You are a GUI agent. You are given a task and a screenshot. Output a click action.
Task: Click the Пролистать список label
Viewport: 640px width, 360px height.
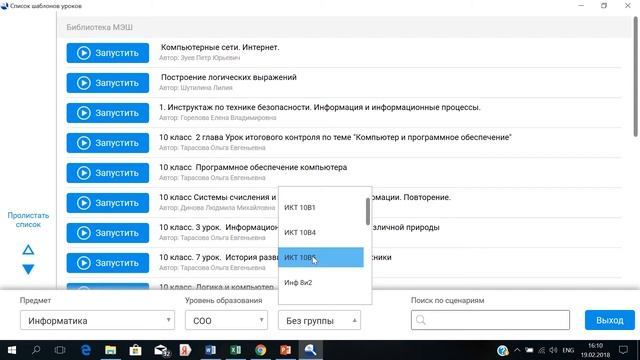(x=28, y=220)
